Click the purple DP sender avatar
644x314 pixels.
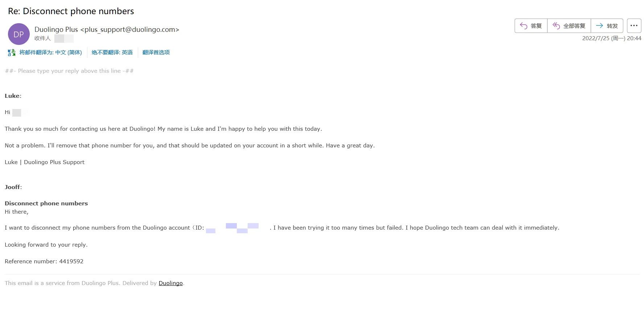(18, 34)
